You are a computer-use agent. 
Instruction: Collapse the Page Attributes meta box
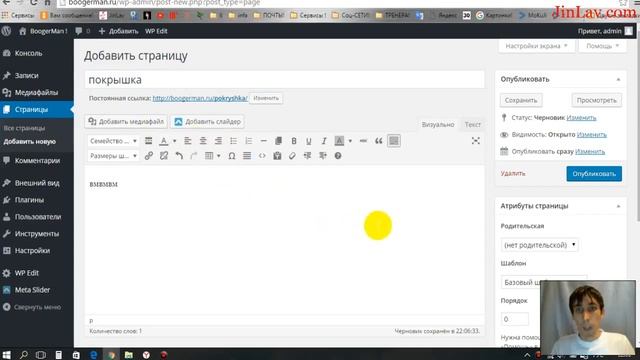tap(618, 206)
